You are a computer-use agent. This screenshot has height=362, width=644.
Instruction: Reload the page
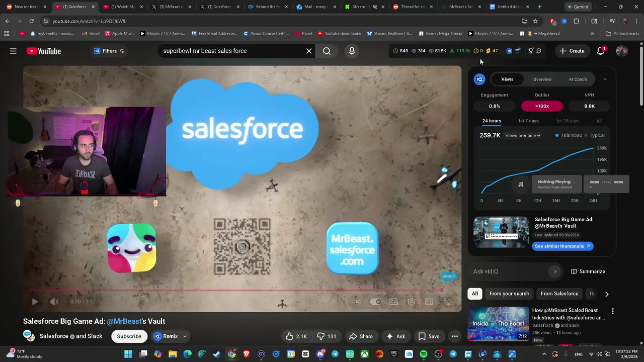point(31,21)
